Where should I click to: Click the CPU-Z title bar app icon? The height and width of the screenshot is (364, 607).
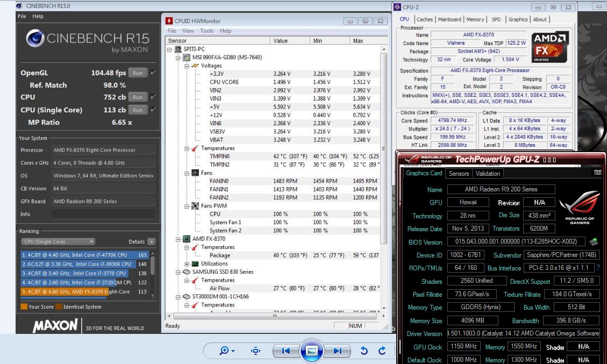pyautogui.click(x=397, y=7)
